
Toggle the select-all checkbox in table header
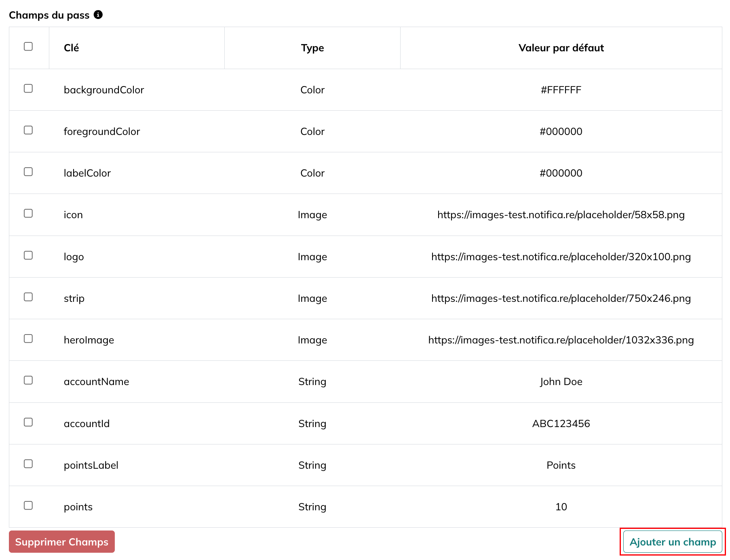coord(28,46)
